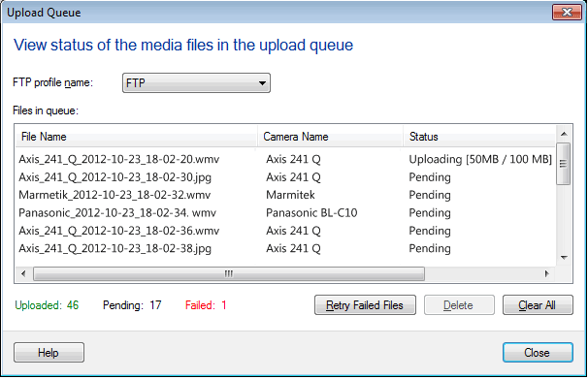Select the Axis_241_Q_2012-10-23_18-02-30.jpg row
This screenshot has height=379, width=588.
(285, 177)
